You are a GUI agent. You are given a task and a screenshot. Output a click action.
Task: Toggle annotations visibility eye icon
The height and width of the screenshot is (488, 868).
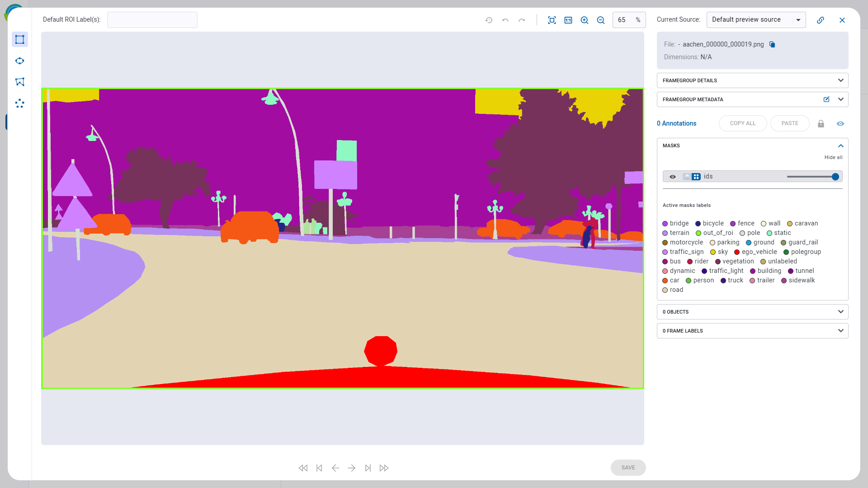[840, 123]
